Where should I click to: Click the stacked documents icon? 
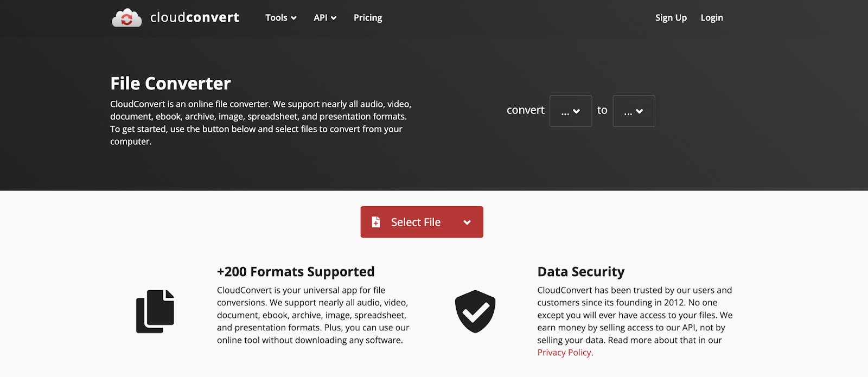(x=155, y=311)
